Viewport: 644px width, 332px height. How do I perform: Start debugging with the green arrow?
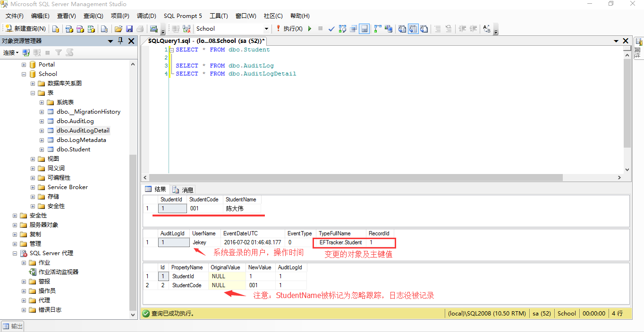pyautogui.click(x=310, y=29)
